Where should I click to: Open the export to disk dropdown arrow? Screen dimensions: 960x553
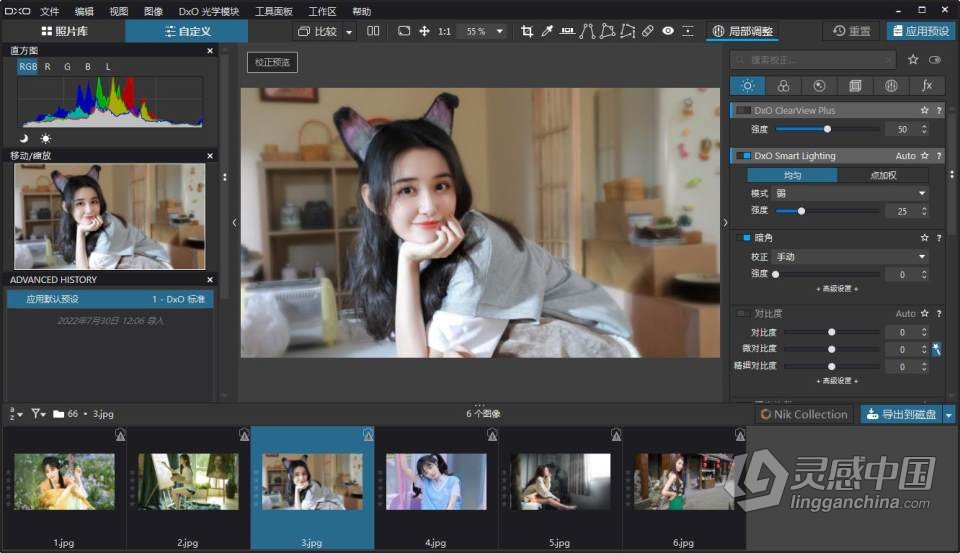pos(948,415)
